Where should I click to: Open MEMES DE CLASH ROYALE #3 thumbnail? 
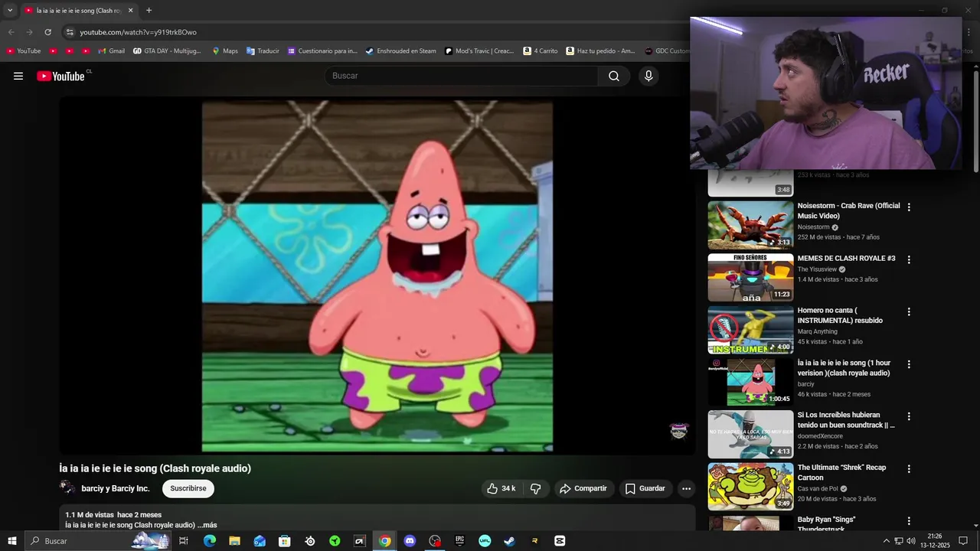750,277
